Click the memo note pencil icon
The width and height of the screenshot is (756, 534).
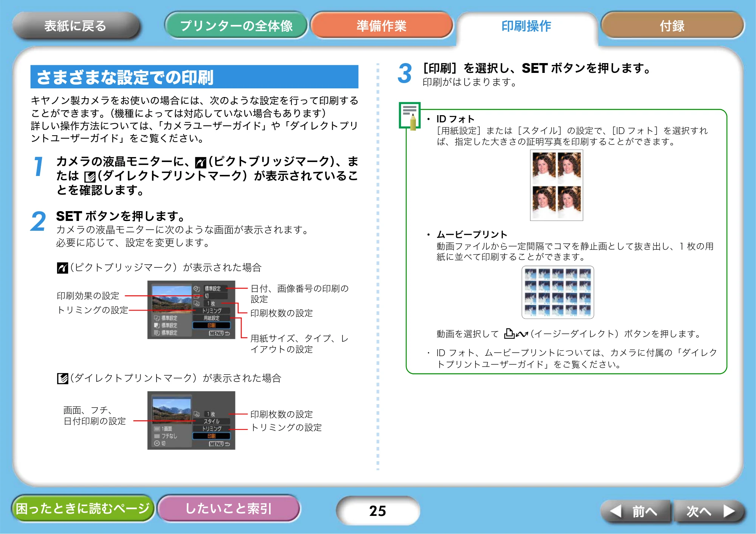coord(410,116)
